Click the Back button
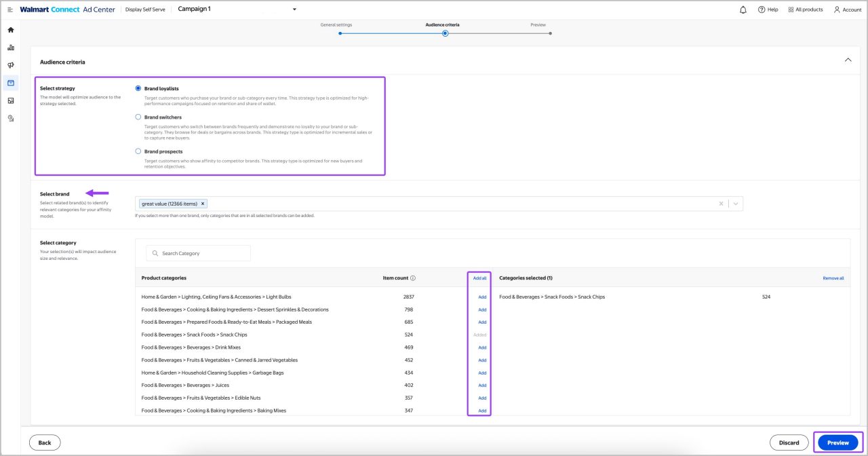This screenshot has width=868, height=456. (x=45, y=442)
